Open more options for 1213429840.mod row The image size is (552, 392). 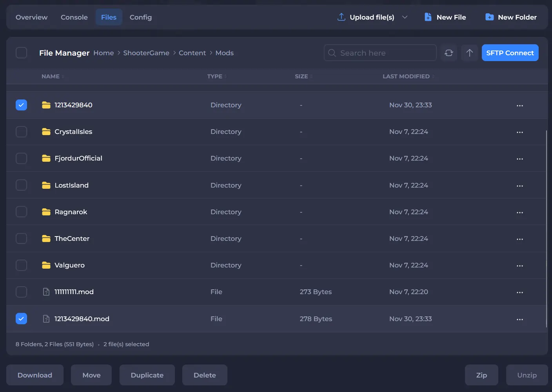pos(520,319)
